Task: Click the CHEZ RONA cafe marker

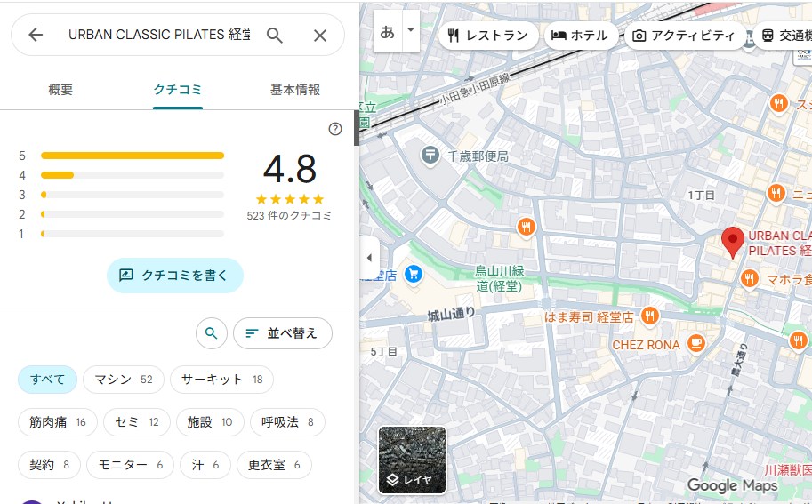Action: point(697,344)
